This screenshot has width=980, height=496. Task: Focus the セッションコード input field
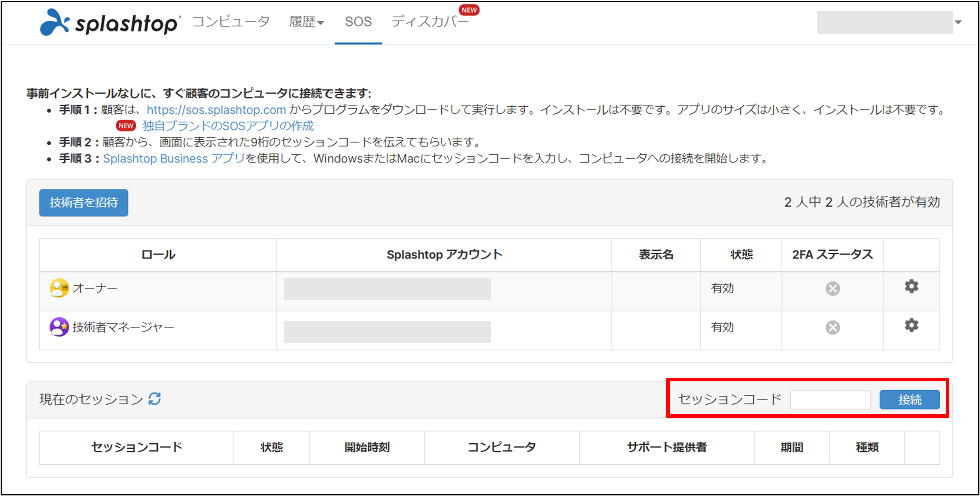[x=830, y=400]
